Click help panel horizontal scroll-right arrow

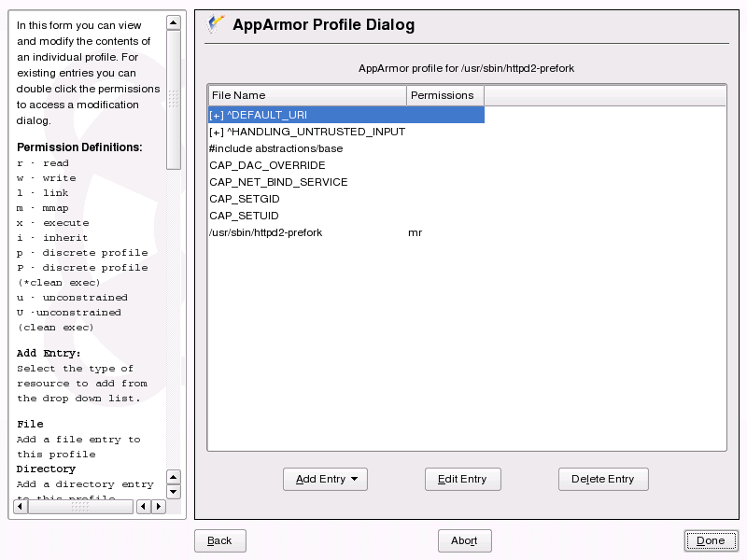pyautogui.click(x=159, y=506)
